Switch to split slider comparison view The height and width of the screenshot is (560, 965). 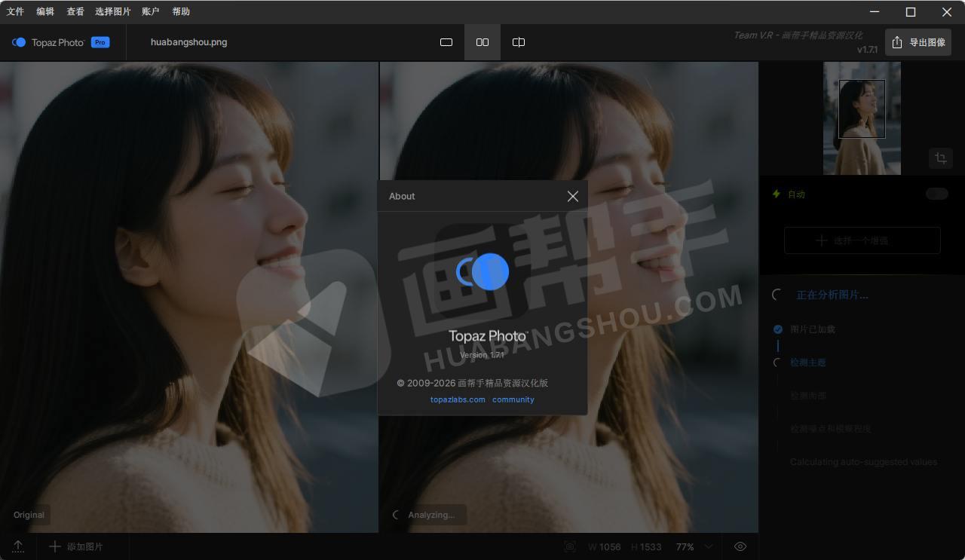(x=519, y=42)
